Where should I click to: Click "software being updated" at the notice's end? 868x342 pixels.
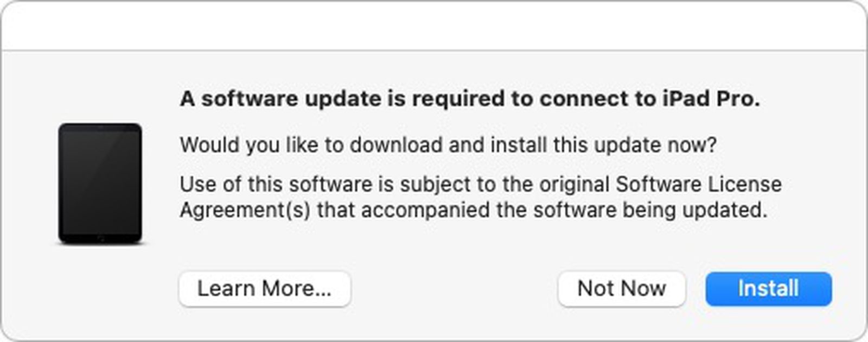click(x=650, y=210)
